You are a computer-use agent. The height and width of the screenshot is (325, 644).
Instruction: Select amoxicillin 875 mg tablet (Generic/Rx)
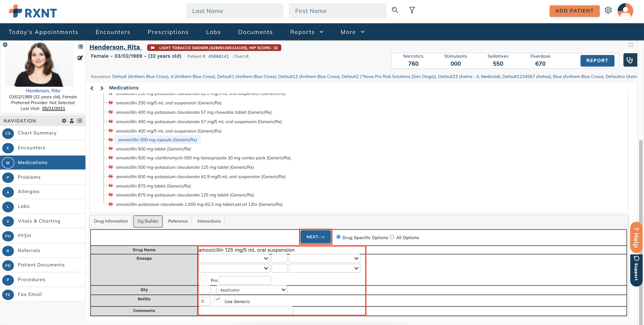click(153, 186)
